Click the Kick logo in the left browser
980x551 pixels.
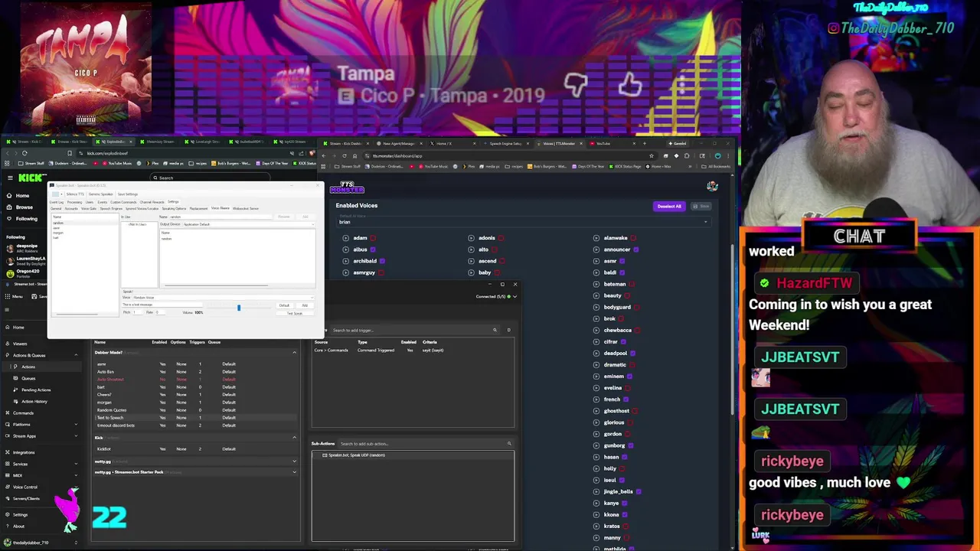[x=32, y=178]
